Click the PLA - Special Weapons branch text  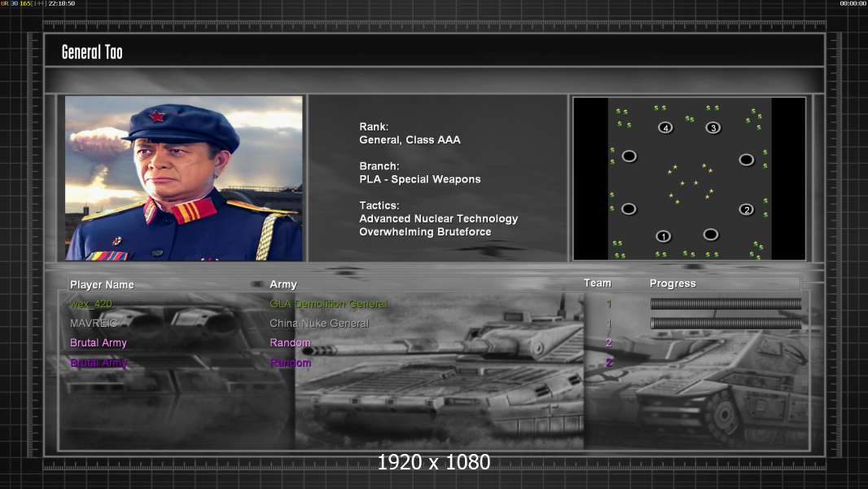coord(419,179)
